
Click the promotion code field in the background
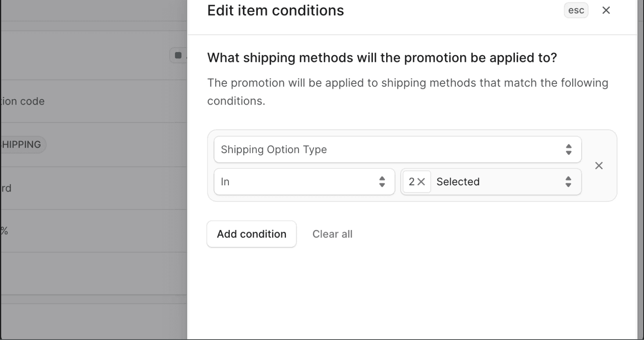(x=22, y=101)
